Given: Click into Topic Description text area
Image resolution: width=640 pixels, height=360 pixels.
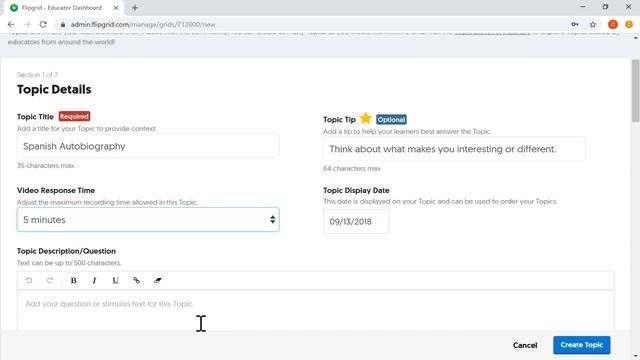Looking at the screenshot, I should pos(316,310).
